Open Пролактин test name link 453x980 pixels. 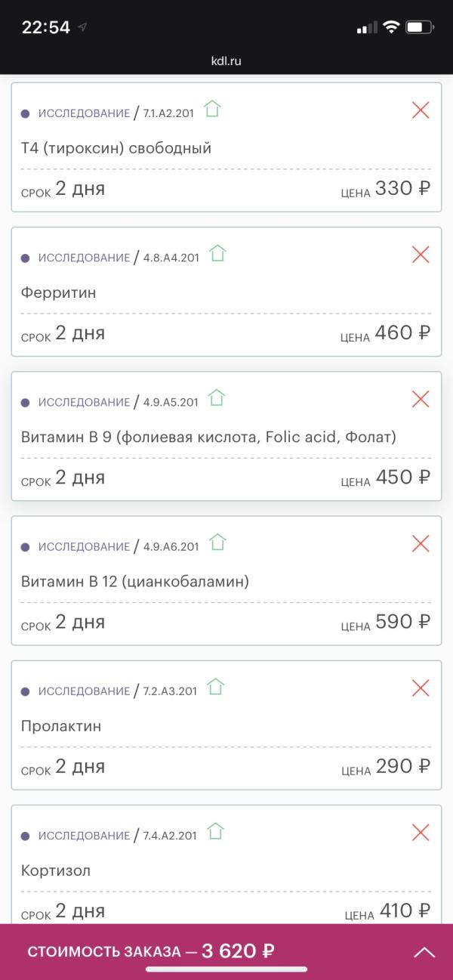61,727
